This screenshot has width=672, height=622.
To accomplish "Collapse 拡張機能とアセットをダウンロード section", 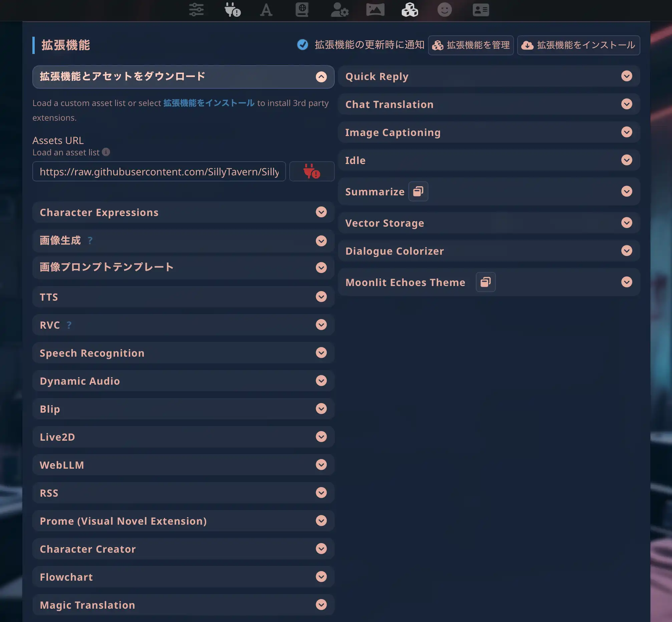I will point(321,77).
